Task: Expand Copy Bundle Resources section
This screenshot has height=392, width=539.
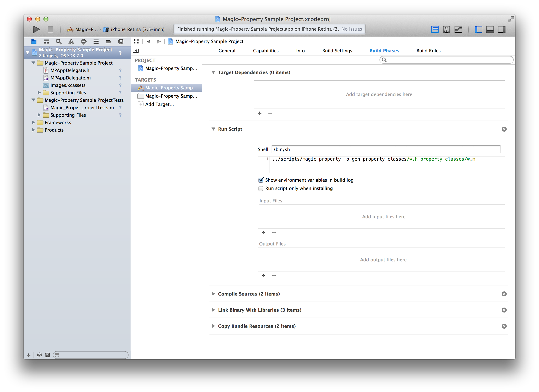Action: [213, 326]
